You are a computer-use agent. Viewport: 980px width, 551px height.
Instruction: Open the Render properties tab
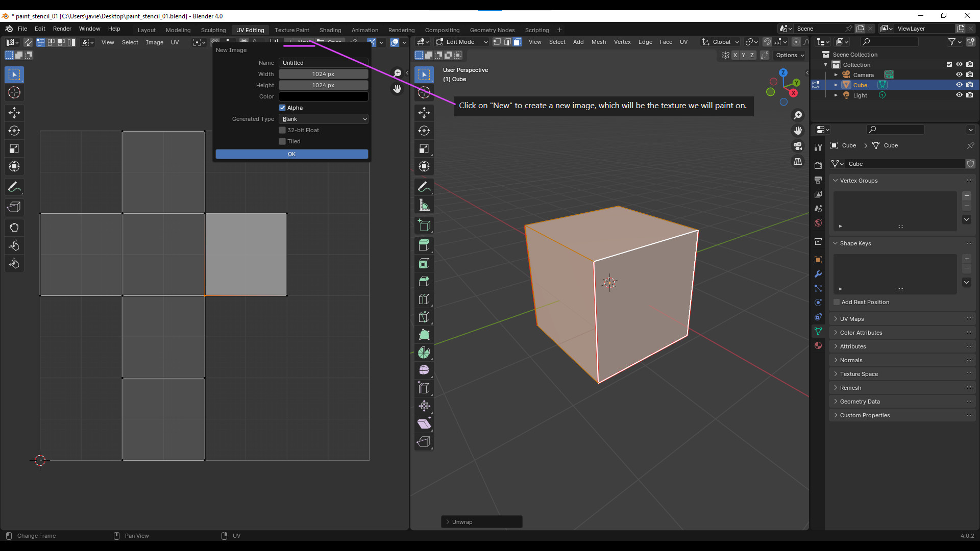(x=818, y=165)
